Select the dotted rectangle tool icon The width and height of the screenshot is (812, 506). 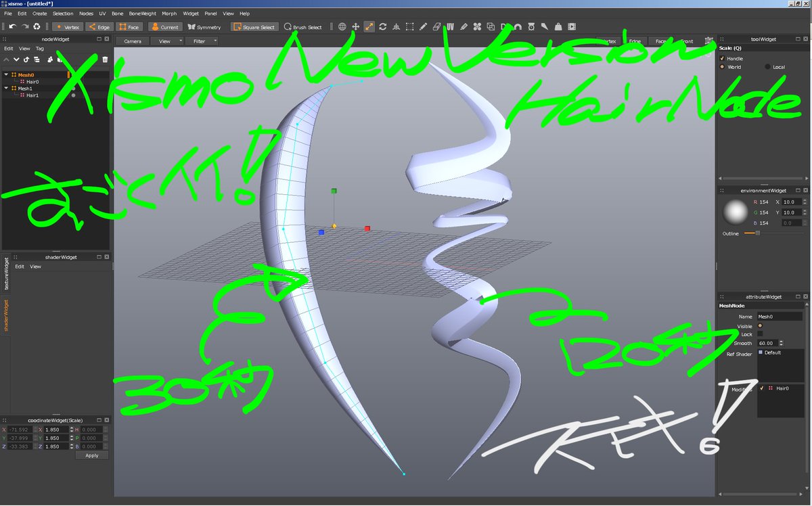(x=409, y=27)
